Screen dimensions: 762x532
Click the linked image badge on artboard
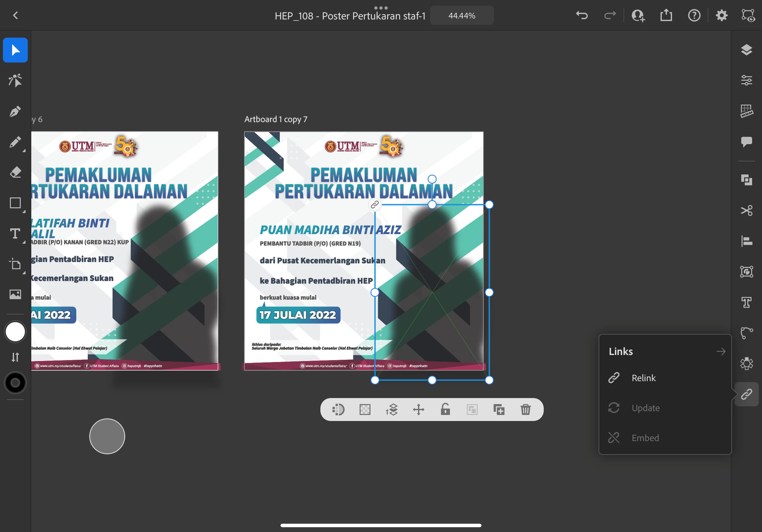click(375, 204)
